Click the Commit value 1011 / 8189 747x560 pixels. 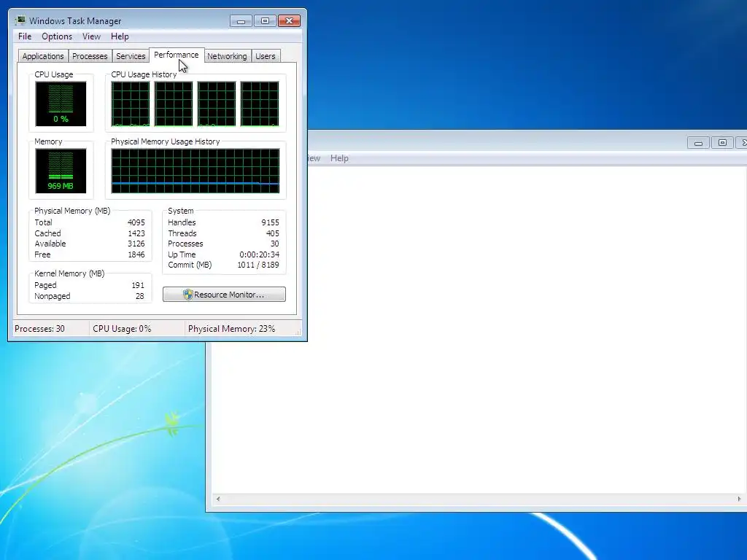(x=258, y=265)
